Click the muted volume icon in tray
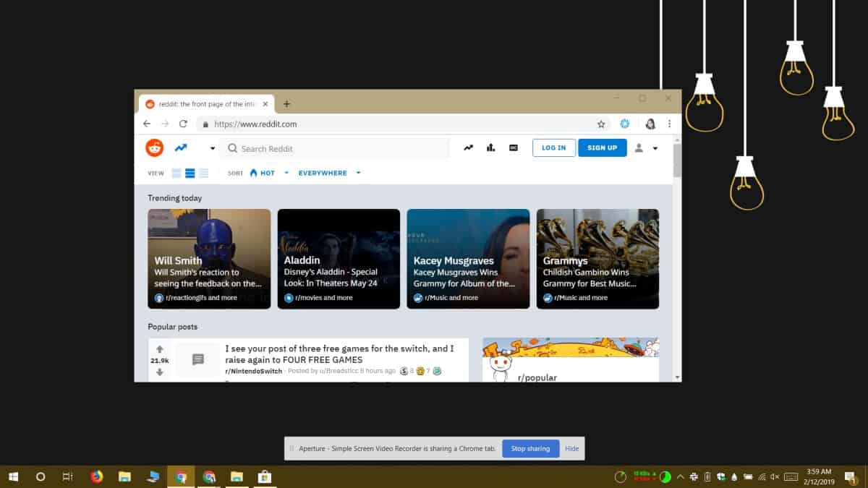The width and height of the screenshot is (868, 488). [775, 476]
